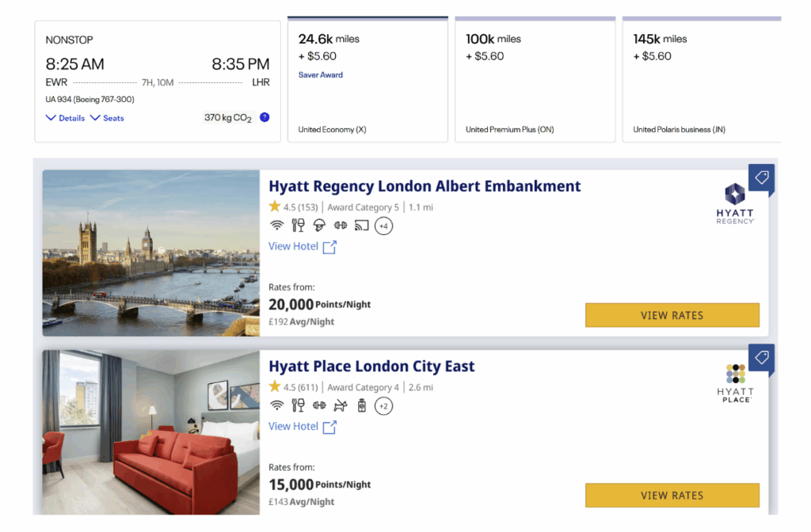Click the digital key icon for Hyatt Place

362,406
